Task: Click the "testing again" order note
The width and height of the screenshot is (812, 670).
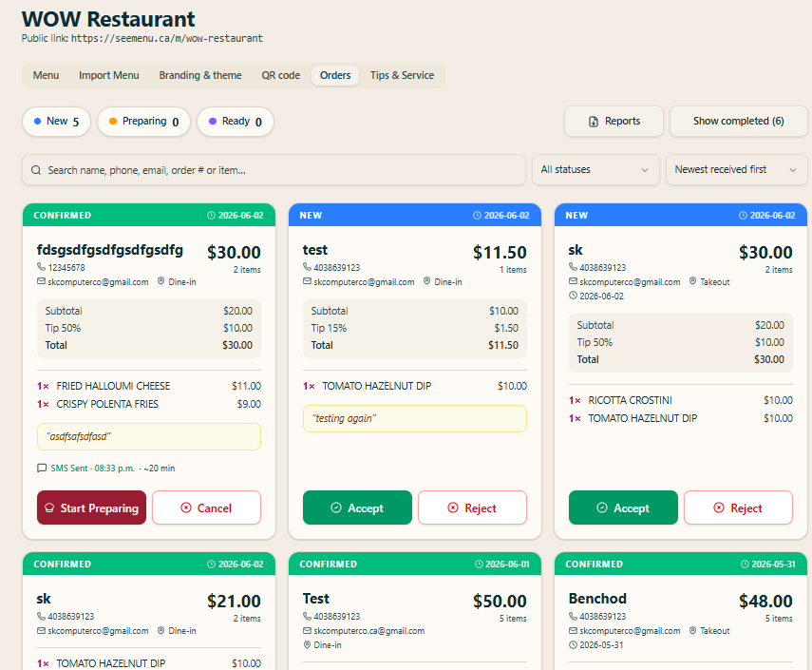Action: (415, 419)
